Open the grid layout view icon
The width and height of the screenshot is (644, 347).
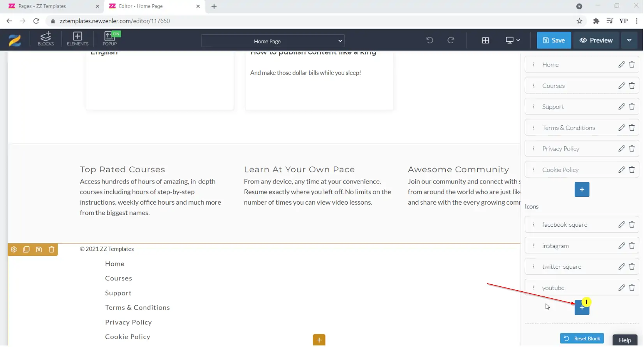(x=485, y=40)
